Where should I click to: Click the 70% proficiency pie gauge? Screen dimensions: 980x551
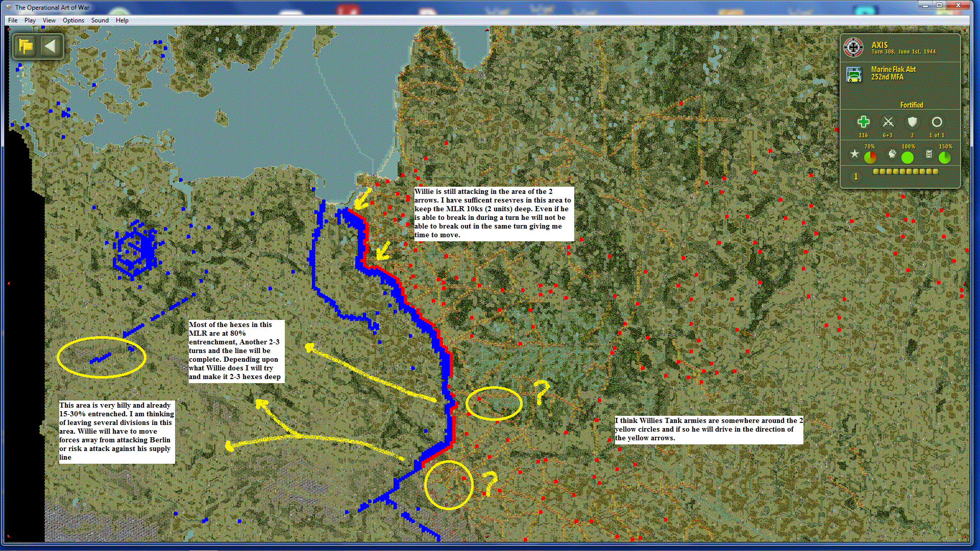coord(870,158)
